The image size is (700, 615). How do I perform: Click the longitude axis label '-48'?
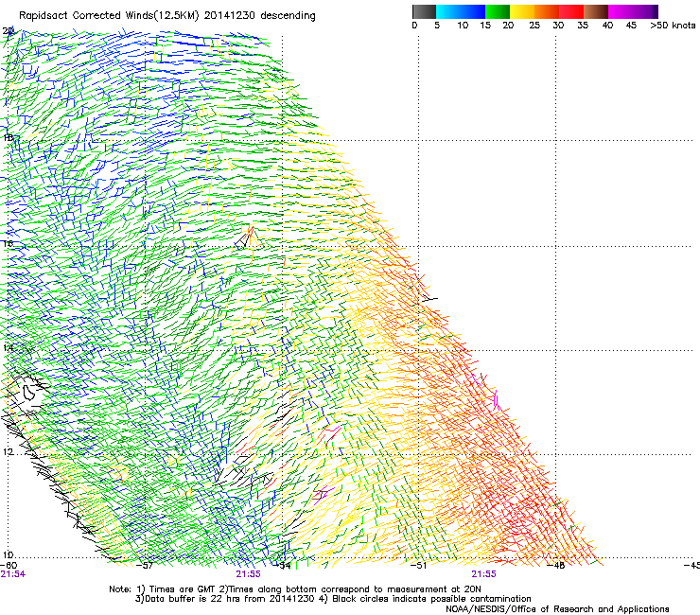pos(556,566)
